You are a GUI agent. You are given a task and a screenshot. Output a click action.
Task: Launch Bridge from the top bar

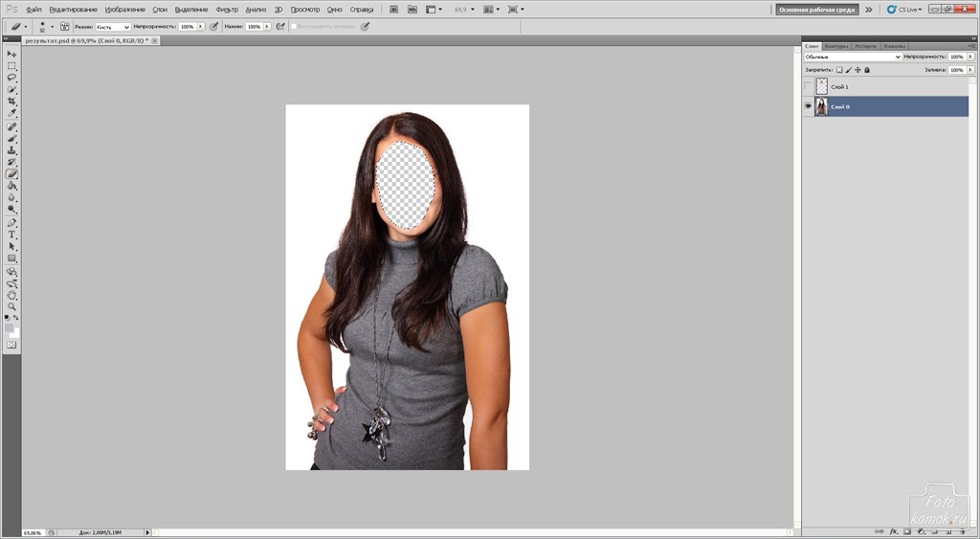click(394, 10)
